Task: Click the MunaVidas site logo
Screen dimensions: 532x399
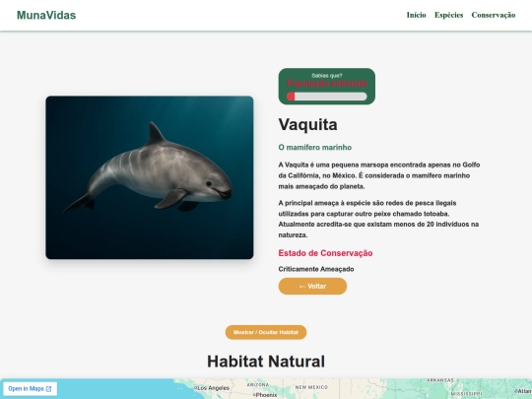Action: pos(46,15)
